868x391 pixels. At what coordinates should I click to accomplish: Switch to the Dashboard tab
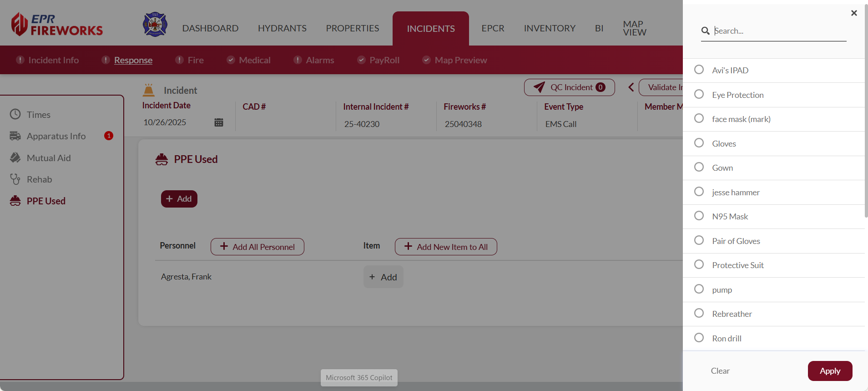(210, 28)
